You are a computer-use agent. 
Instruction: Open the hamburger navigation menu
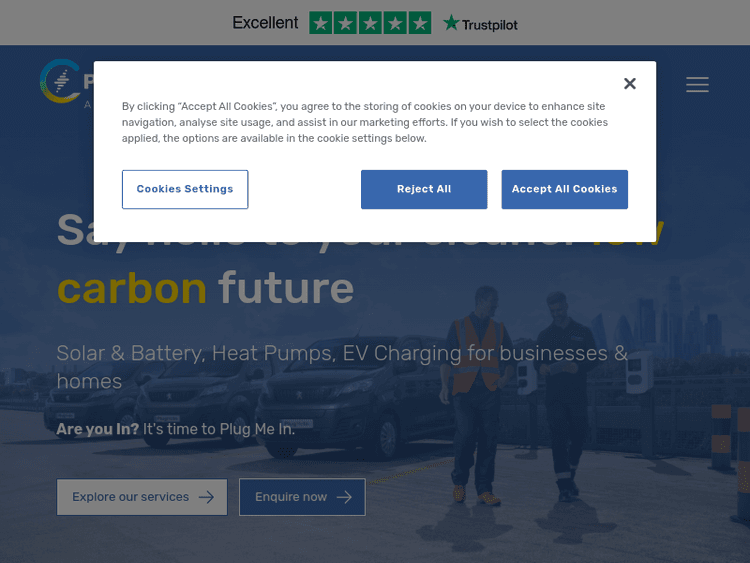(697, 84)
